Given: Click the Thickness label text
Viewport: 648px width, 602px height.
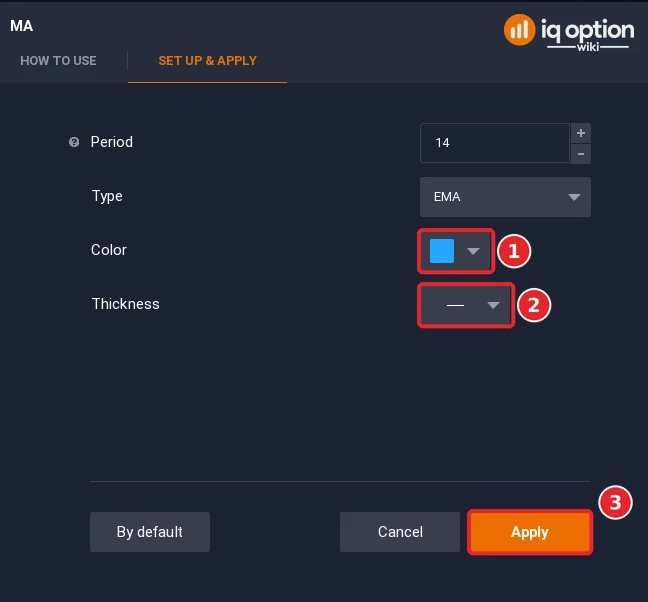Looking at the screenshot, I should coord(125,304).
